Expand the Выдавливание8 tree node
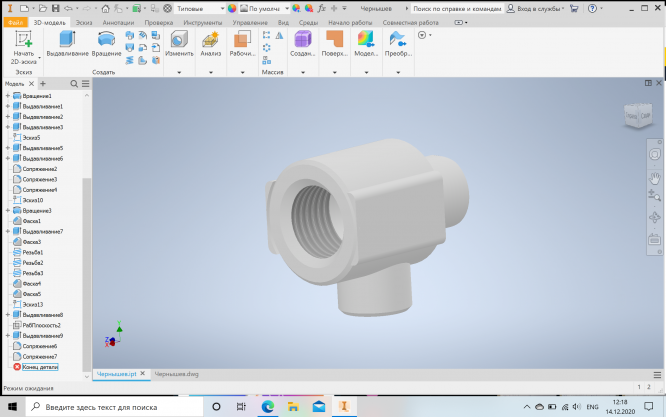 (8, 315)
